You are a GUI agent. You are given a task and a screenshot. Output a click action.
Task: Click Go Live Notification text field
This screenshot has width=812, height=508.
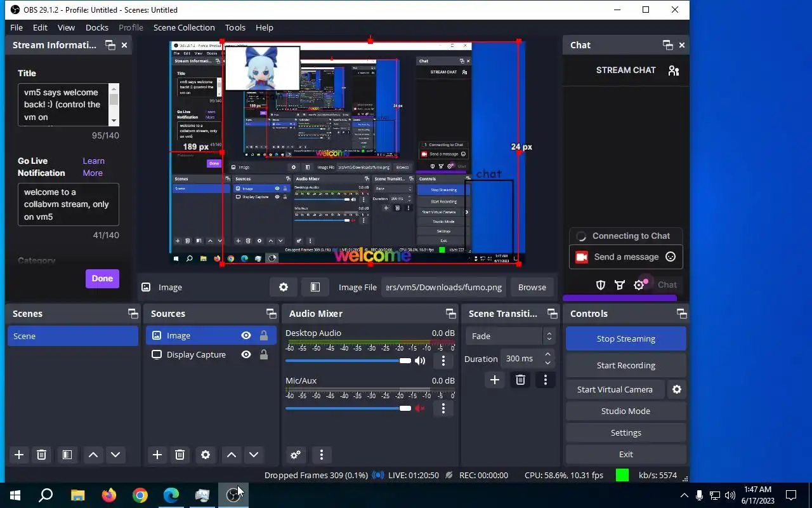68,204
